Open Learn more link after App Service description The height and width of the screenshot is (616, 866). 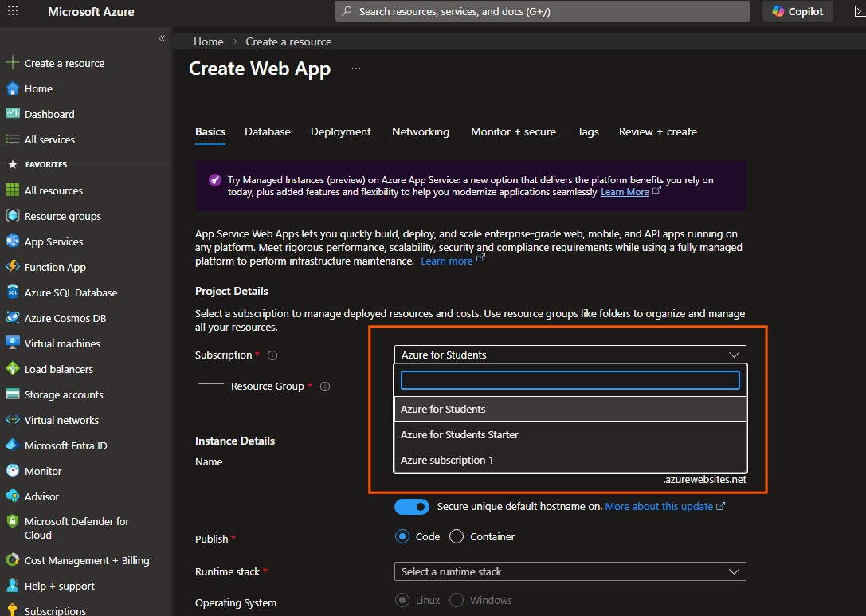click(x=447, y=261)
